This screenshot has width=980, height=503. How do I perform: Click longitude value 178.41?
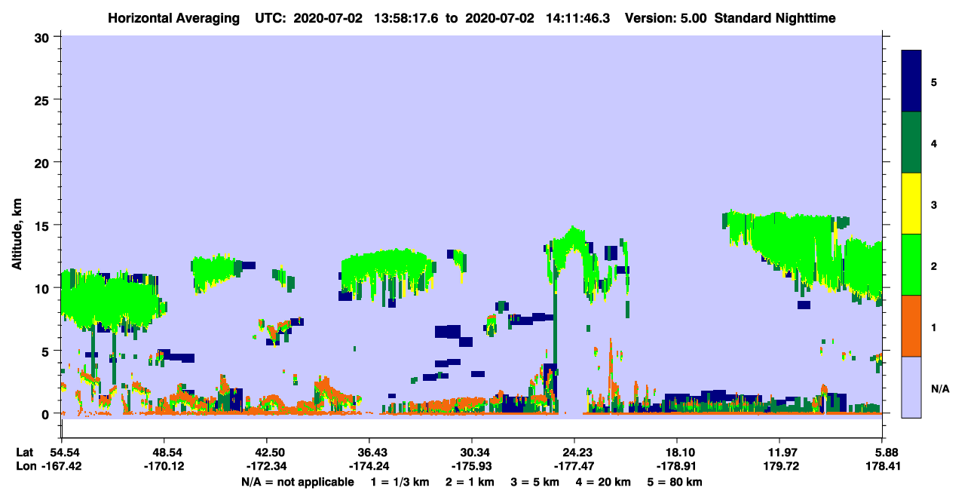(882, 466)
